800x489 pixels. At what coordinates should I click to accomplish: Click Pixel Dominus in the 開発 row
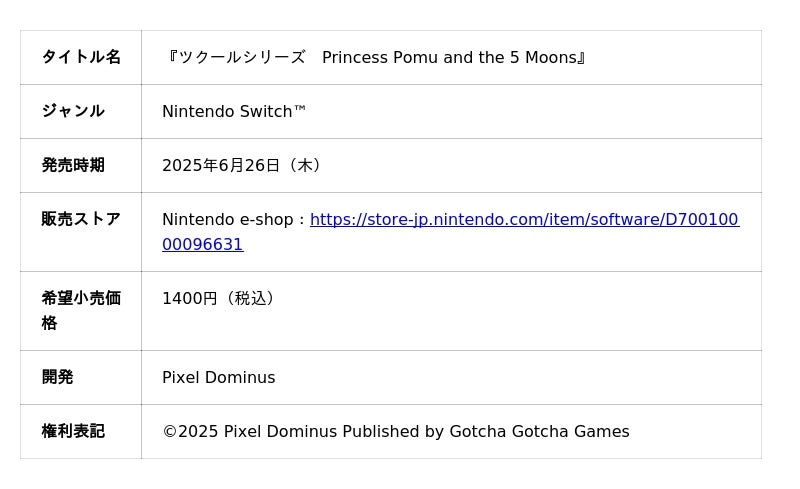click(x=218, y=378)
